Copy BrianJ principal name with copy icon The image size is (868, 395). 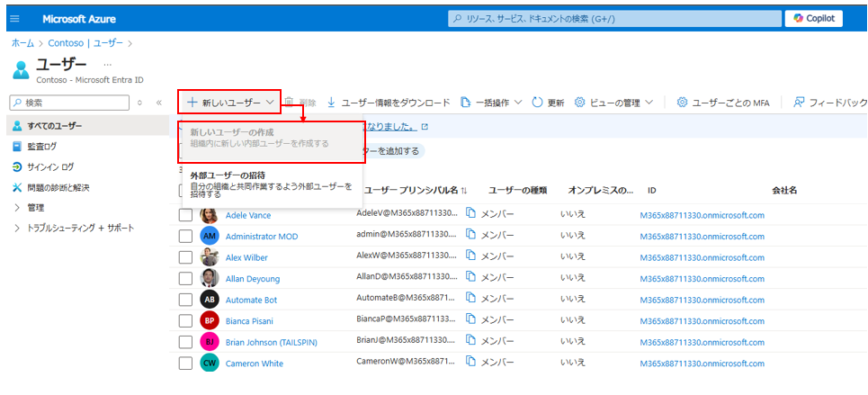(x=471, y=340)
